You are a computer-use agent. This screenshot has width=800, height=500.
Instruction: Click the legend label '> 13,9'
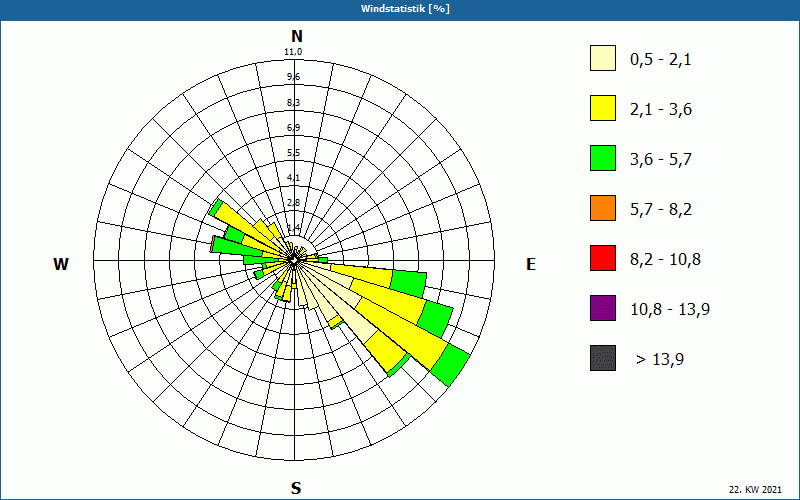[x=660, y=360]
